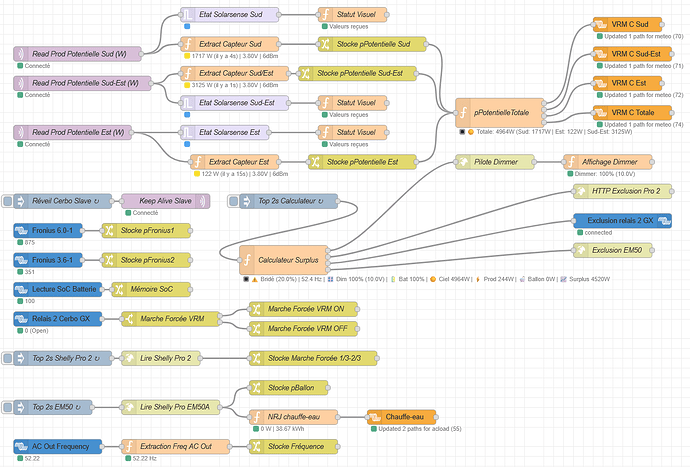This screenshot has width=690, height=467.
Task: Trigger the Top 2s Shelly Pro 2 inject button
Action: 7,358
